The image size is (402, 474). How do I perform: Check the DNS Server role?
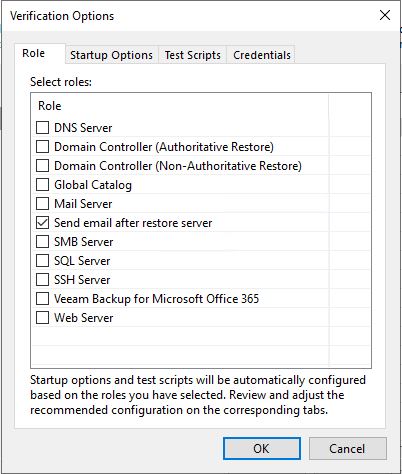[x=42, y=127]
